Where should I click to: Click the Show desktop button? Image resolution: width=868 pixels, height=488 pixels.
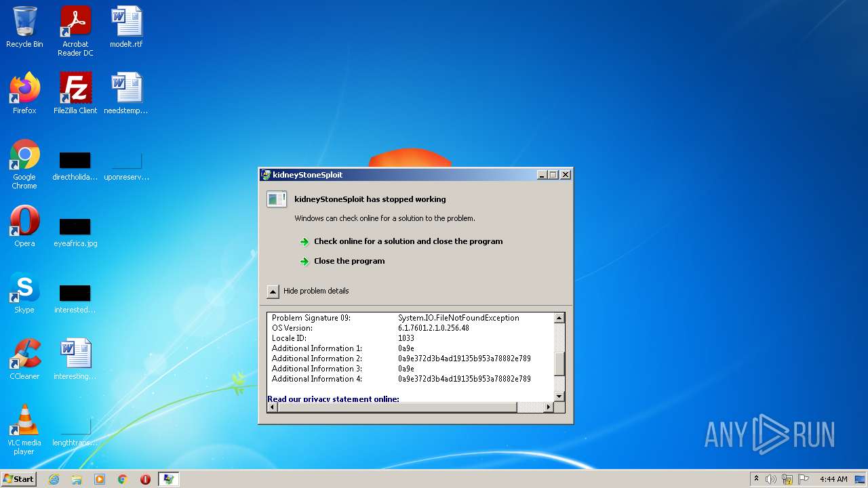861,479
